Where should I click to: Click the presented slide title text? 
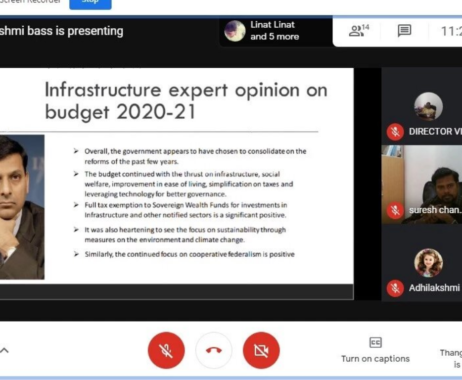click(186, 101)
